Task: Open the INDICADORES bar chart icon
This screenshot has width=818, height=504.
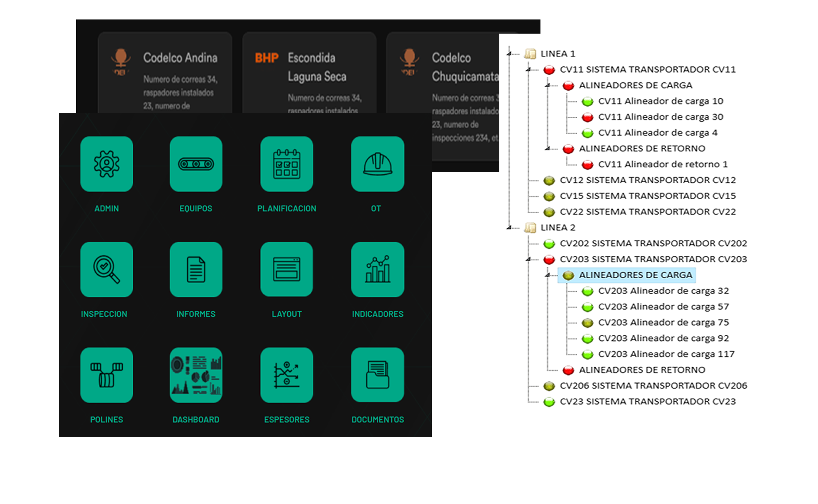Action: click(378, 269)
